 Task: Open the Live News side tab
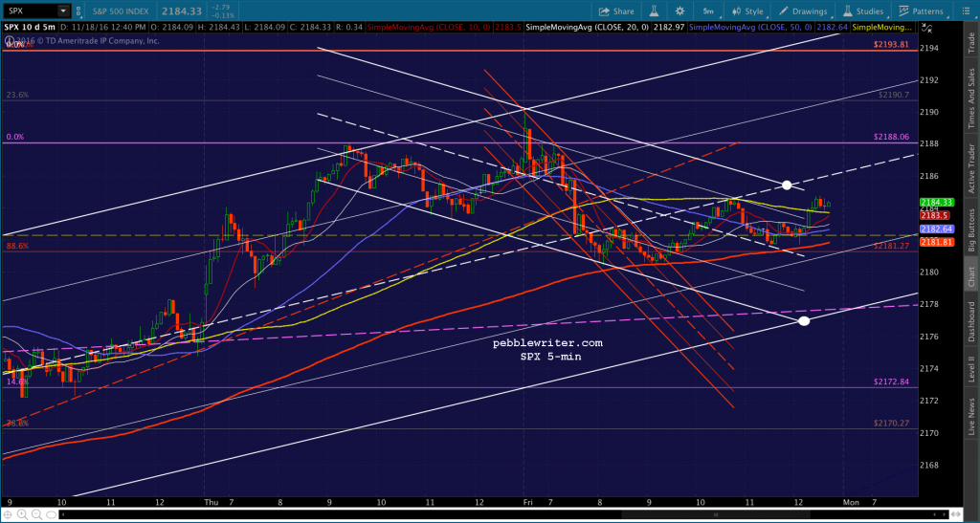(x=972, y=414)
